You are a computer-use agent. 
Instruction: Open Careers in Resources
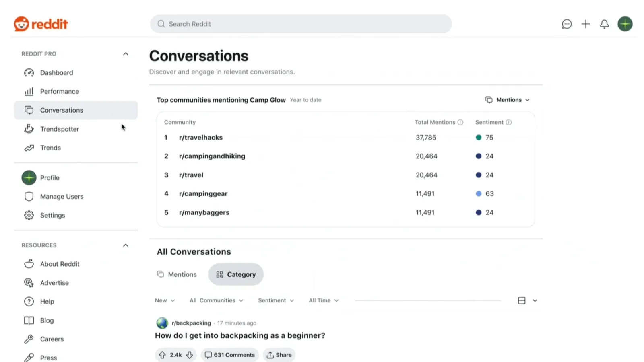click(x=76, y=339)
